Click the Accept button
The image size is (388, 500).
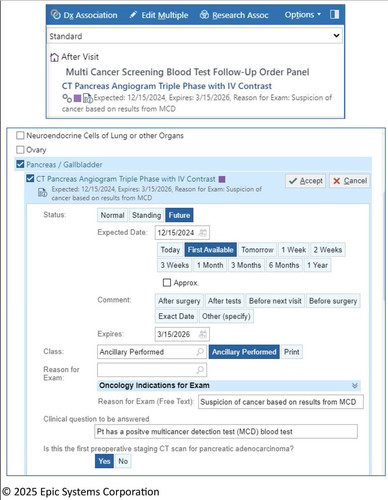click(x=305, y=181)
